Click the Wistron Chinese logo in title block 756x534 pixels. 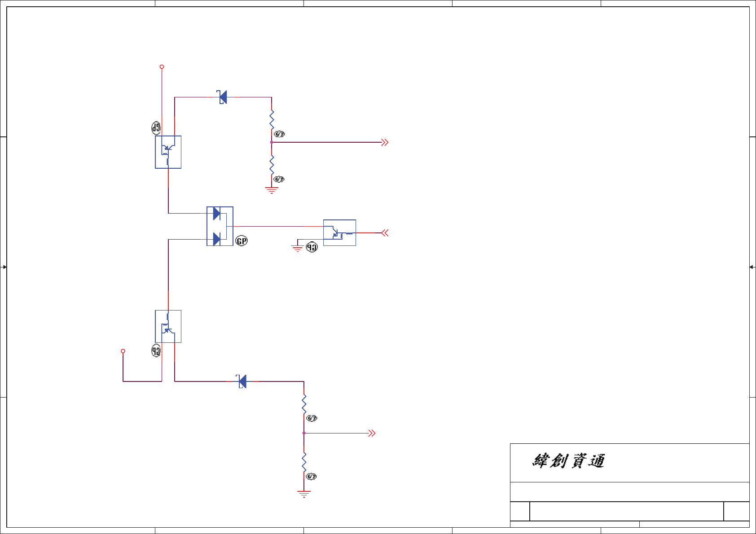(x=568, y=461)
